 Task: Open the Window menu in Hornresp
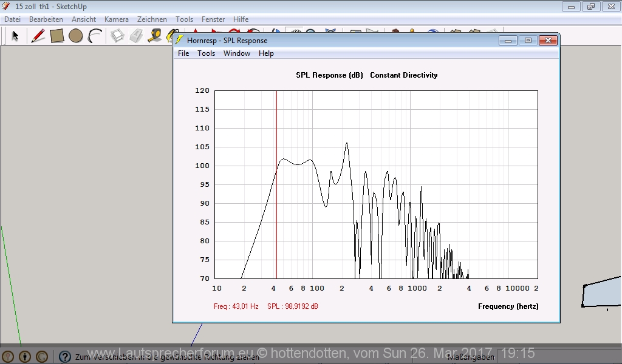(236, 53)
